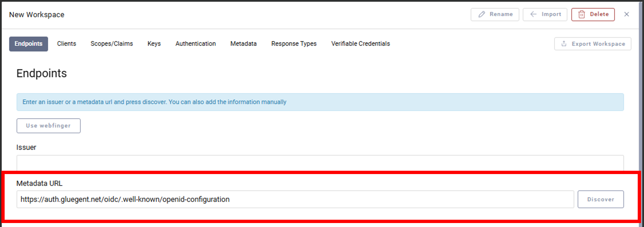Image resolution: width=644 pixels, height=227 pixels.
Task: Switch to the Metadata tab
Action: pyautogui.click(x=243, y=44)
